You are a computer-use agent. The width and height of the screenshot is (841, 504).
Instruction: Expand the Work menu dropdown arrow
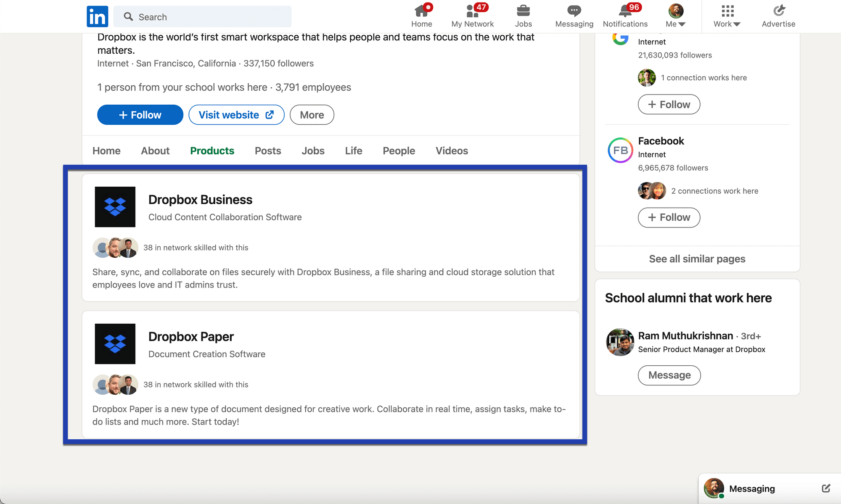point(737,24)
